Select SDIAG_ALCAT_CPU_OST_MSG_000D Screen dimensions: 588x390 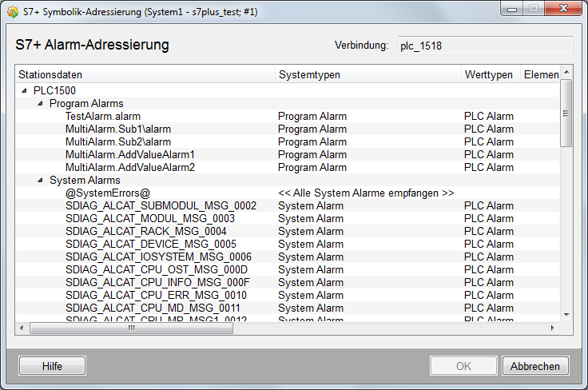[157, 269]
